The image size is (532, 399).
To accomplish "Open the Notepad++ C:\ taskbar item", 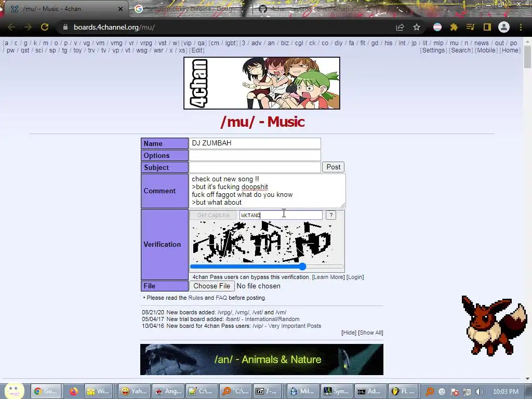I will pyautogui.click(x=201, y=391).
